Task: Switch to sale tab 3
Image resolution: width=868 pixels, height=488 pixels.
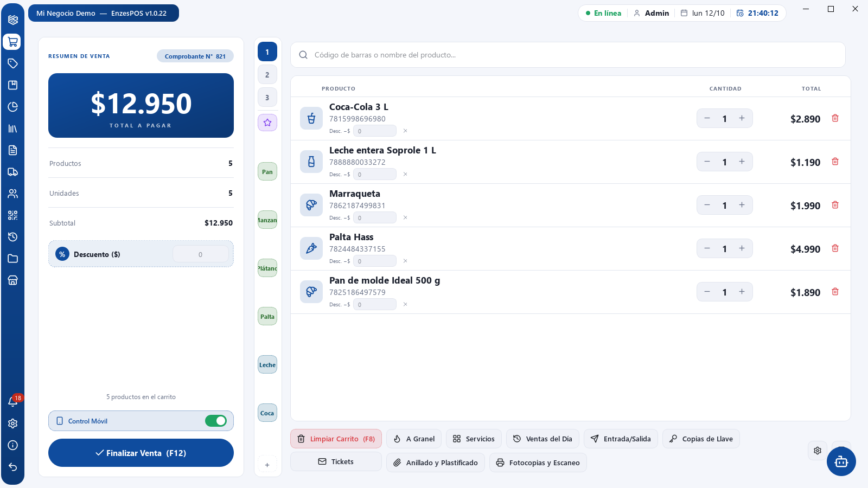Action: point(267,98)
